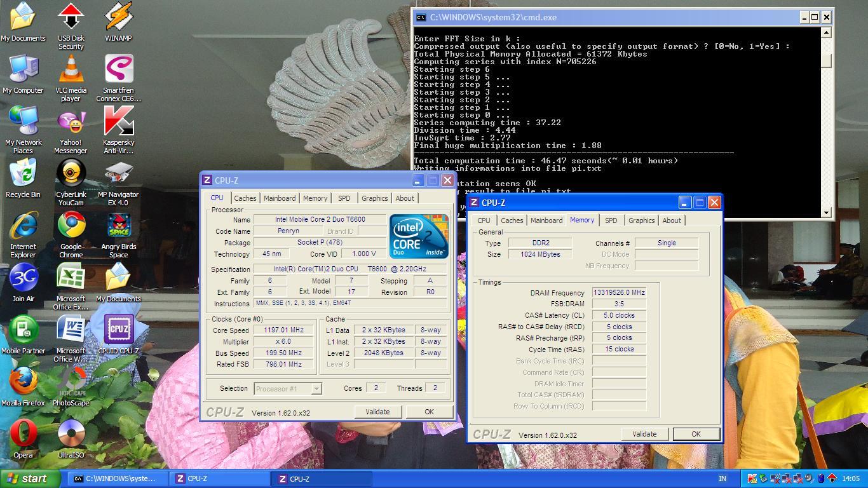
Task: Launch WINAMP from desktop
Action: [x=118, y=22]
